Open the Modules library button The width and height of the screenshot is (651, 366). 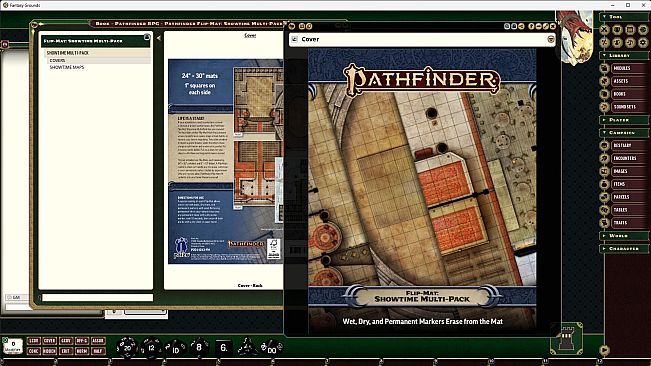click(630, 68)
